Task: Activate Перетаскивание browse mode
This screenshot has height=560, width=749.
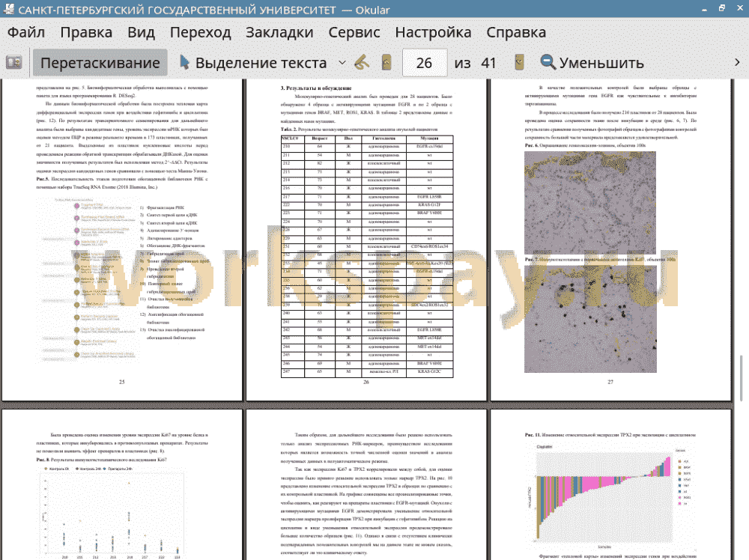Action: (x=100, y=63)
